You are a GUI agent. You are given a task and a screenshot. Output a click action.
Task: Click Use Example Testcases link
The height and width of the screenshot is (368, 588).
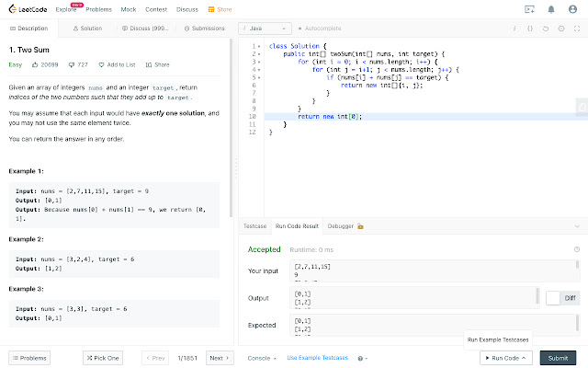click(x=317, y=358)
